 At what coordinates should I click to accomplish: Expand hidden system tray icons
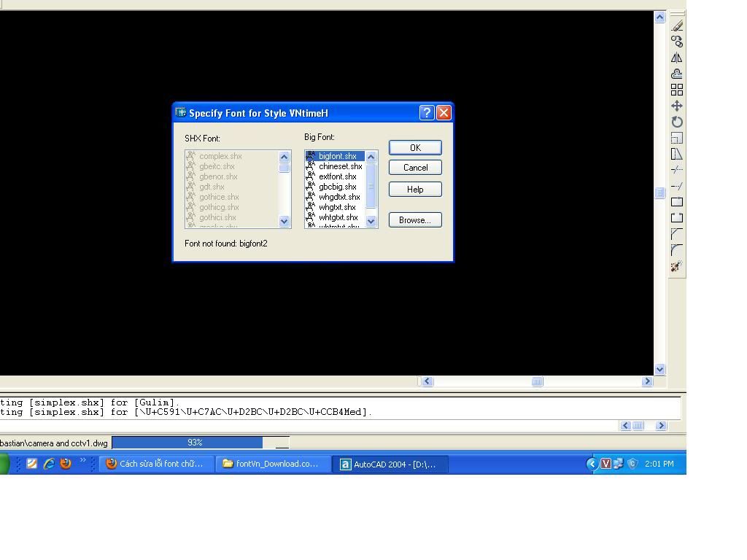[592, 464]
